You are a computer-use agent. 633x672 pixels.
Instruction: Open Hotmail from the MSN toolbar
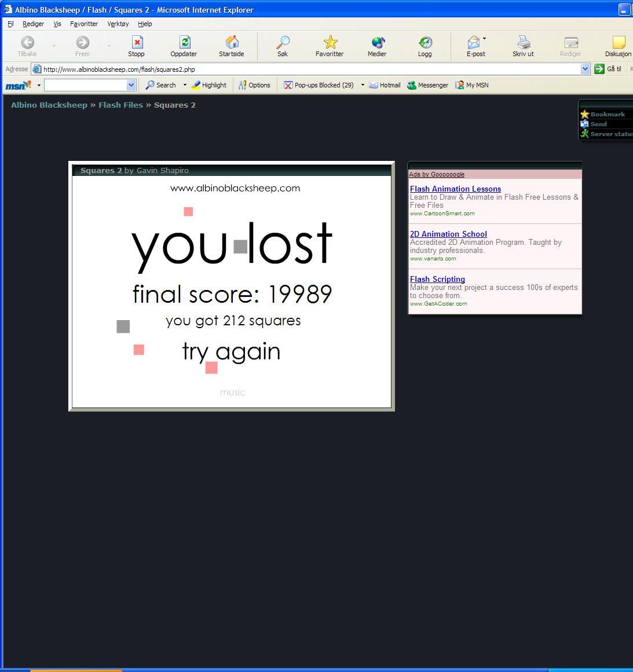pos(385,85)
